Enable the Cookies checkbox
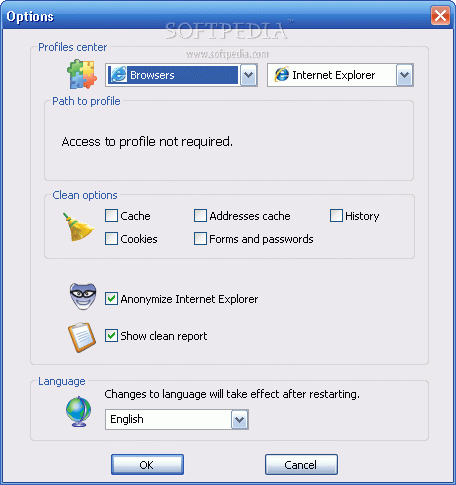456x485 pixels. 111,239
